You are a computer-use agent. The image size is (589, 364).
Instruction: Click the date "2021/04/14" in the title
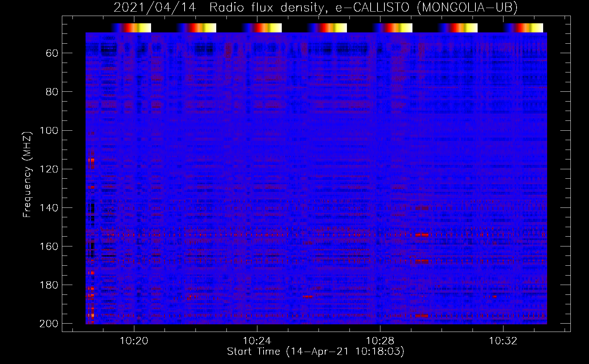(x=155, y=7)
